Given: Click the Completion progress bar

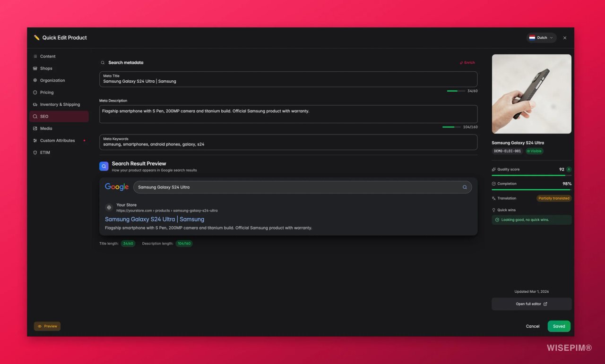Looking at the screenshot, I should click(532, 189).
